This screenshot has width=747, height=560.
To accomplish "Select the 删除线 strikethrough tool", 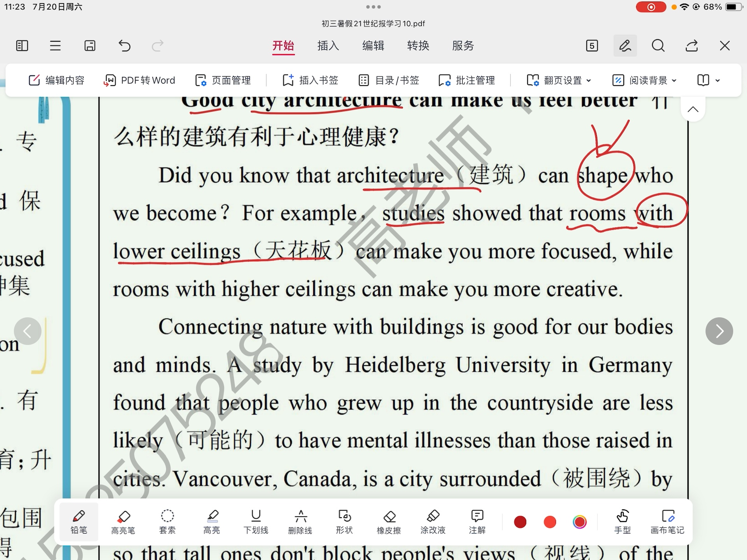I will tap(300, 521).
